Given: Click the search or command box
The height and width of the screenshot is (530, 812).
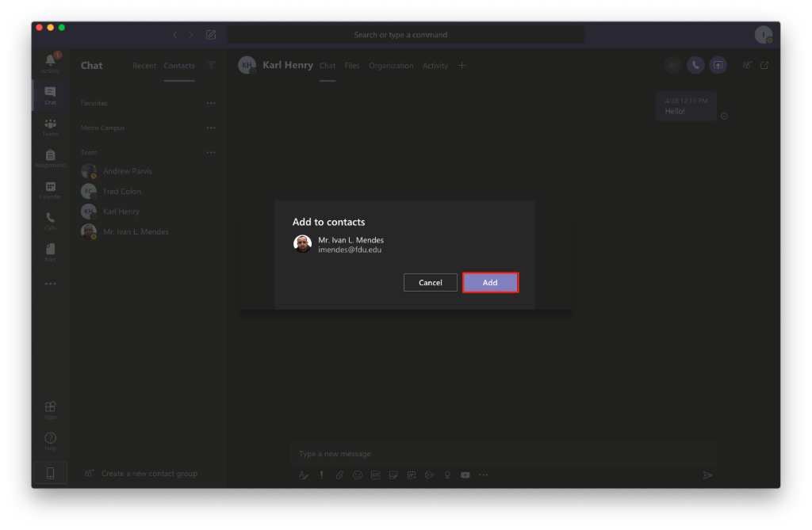Looking at the screenshot, I should (x=406, y=35).
